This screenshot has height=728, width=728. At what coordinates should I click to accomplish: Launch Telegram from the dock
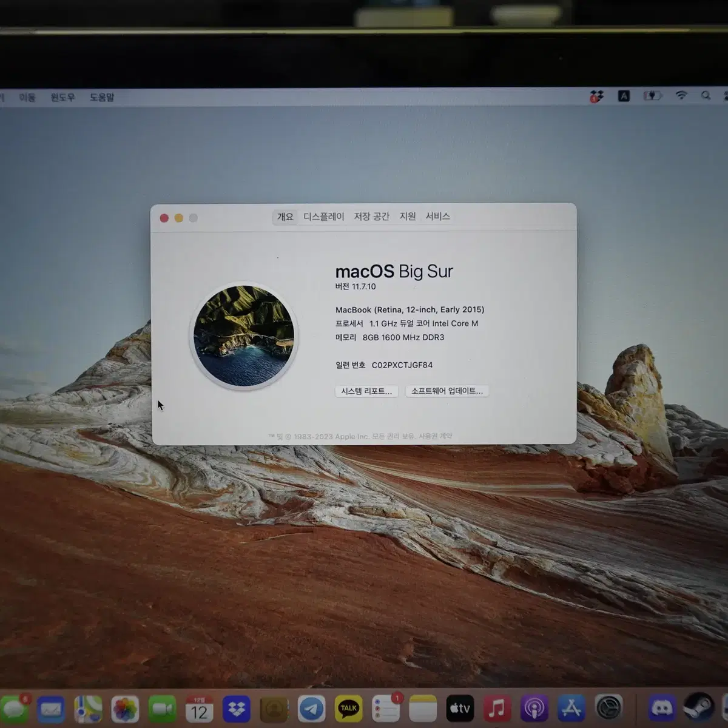[311, 709]
